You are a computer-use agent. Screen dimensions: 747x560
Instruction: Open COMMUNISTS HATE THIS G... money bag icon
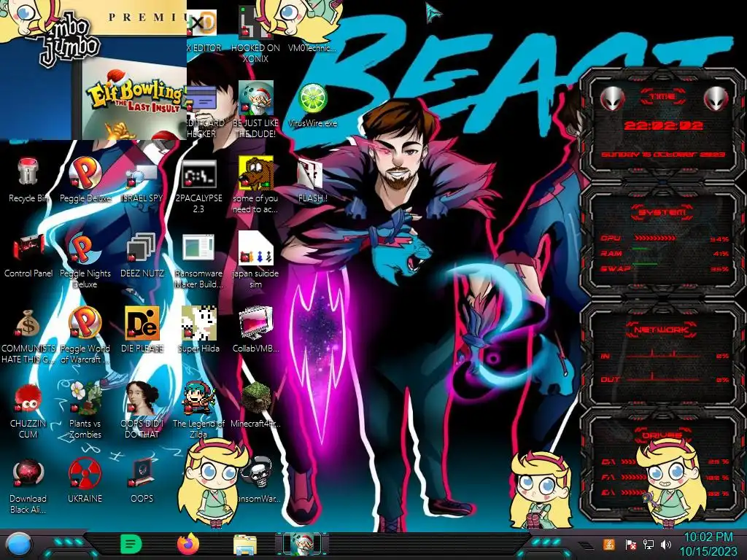28,323
